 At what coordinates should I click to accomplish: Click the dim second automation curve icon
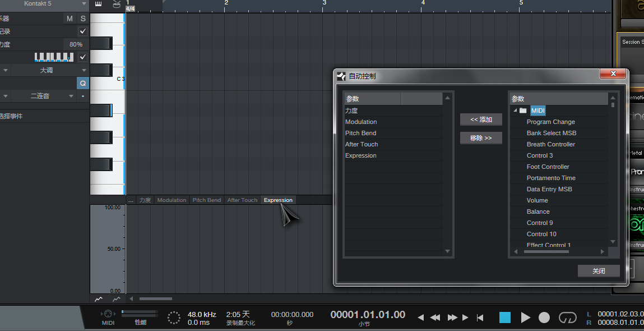[x=117, y=299]
